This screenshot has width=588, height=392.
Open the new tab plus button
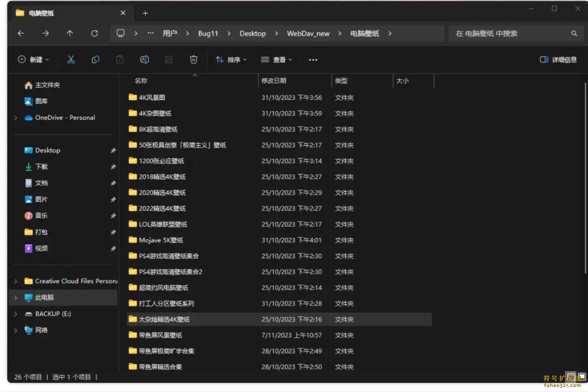tap(145, 13)
